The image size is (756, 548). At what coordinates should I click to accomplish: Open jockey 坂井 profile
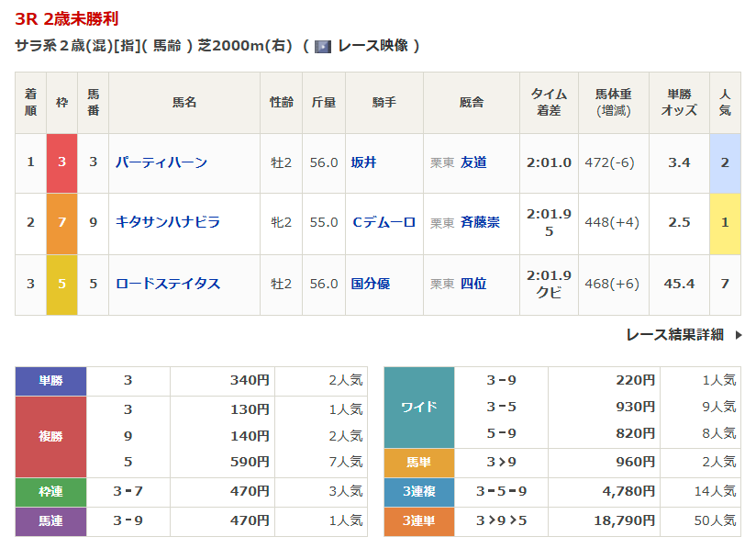(363, 162)
